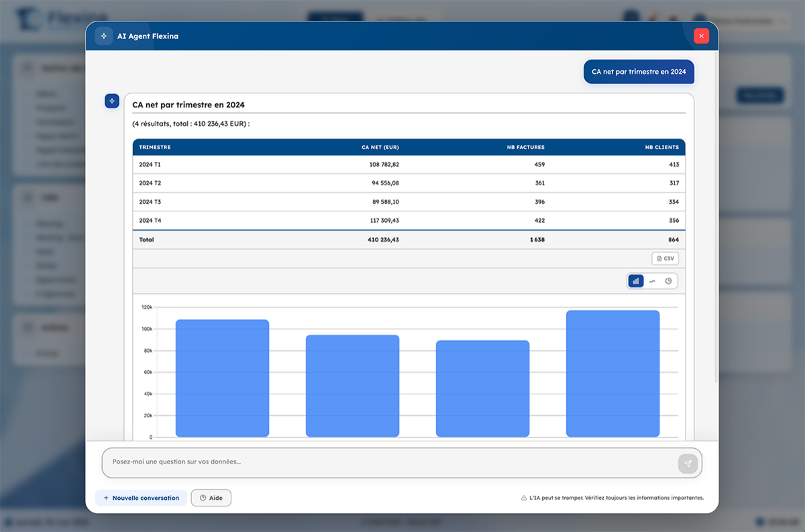The height and width of the screenshot is (532, 805).
Task: Click the value 94 556,08
Action: coord(386,183)
